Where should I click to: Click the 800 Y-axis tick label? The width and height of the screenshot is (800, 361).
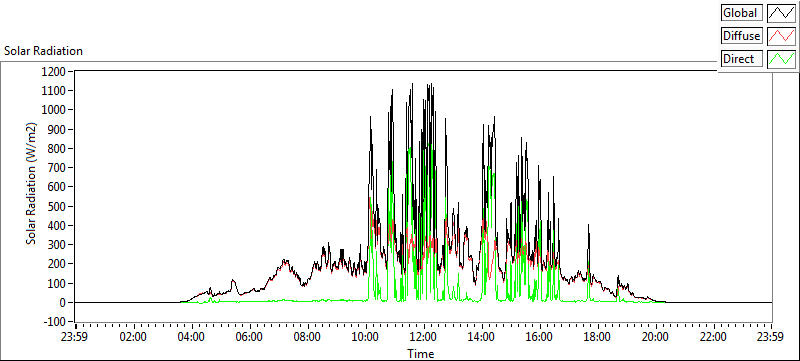coord(58,148)
